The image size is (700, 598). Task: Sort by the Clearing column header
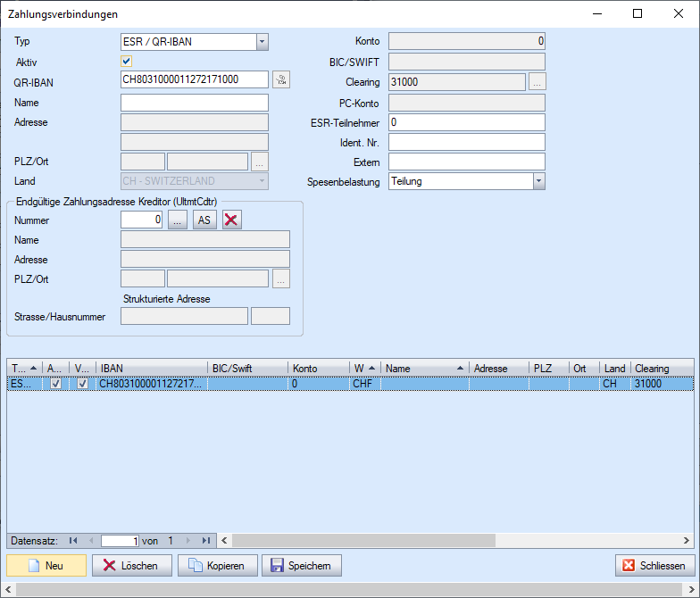661,369
